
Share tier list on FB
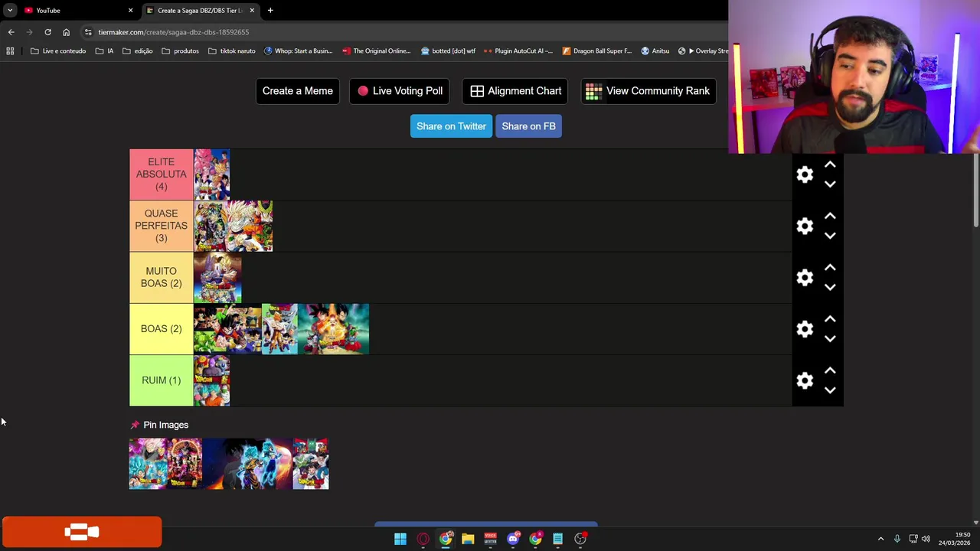click(528, 126)
